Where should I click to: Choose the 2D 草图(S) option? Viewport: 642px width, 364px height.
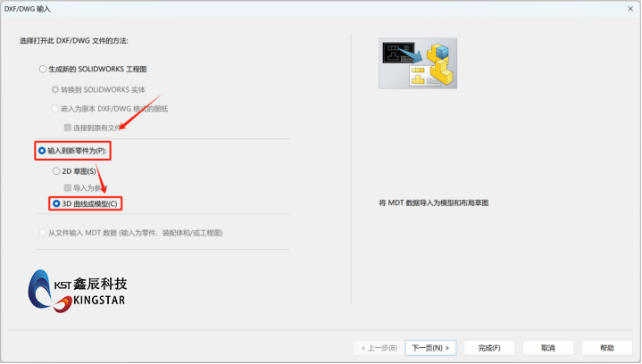click(55, 170)
